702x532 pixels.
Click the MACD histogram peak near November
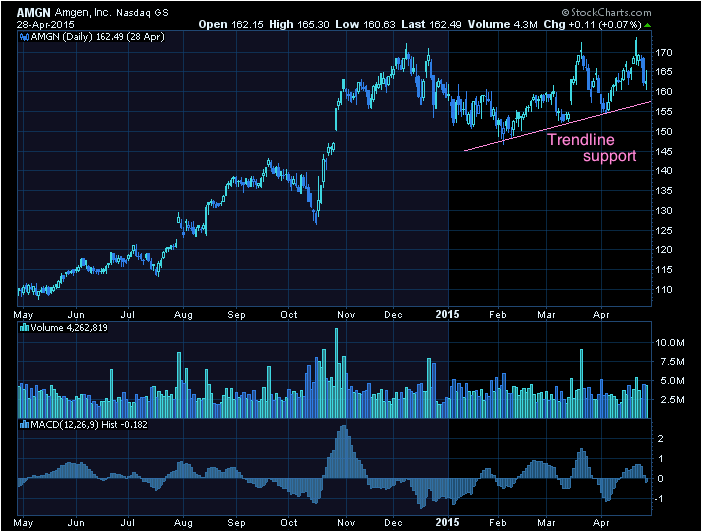click(343, 451)
